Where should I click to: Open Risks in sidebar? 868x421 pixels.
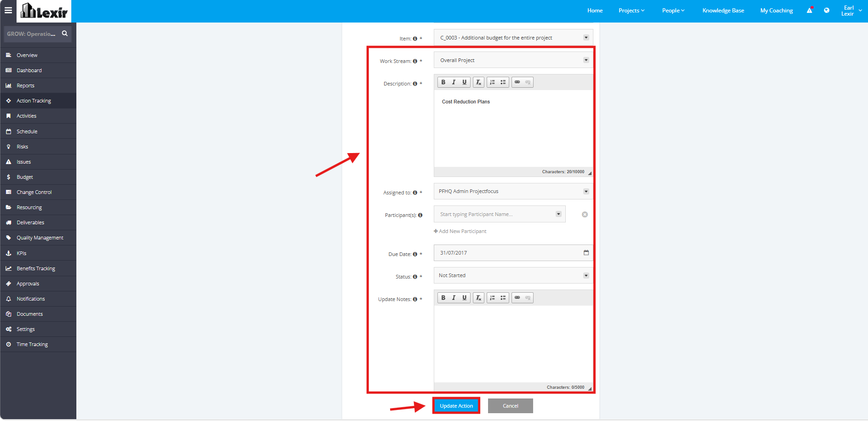coord(38,147)
